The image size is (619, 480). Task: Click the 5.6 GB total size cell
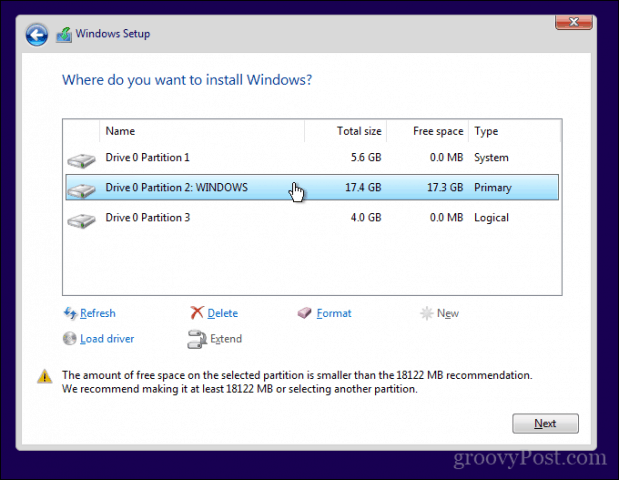tap(366, 158)
